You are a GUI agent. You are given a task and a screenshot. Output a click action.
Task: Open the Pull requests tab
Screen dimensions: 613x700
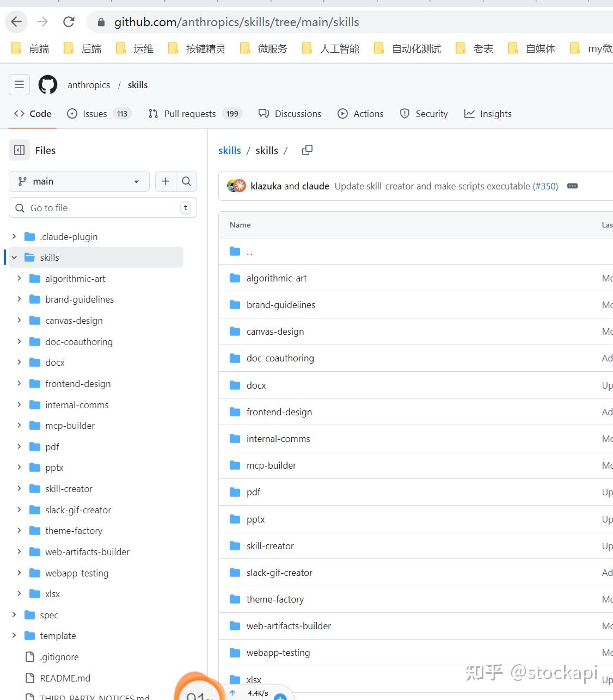pyautogui.click(x=195, y=114)
